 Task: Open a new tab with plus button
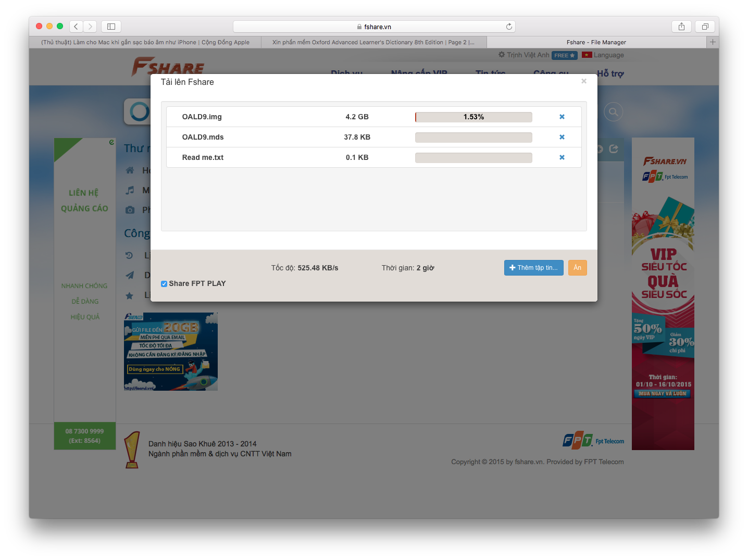pyautogui.click(x=713, y=42)
